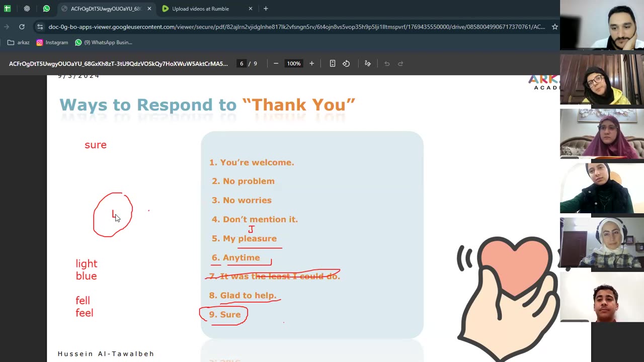644x362 pixels.
Task: Select the PDF draw annotation tool
Action: [x=368, y=63]
